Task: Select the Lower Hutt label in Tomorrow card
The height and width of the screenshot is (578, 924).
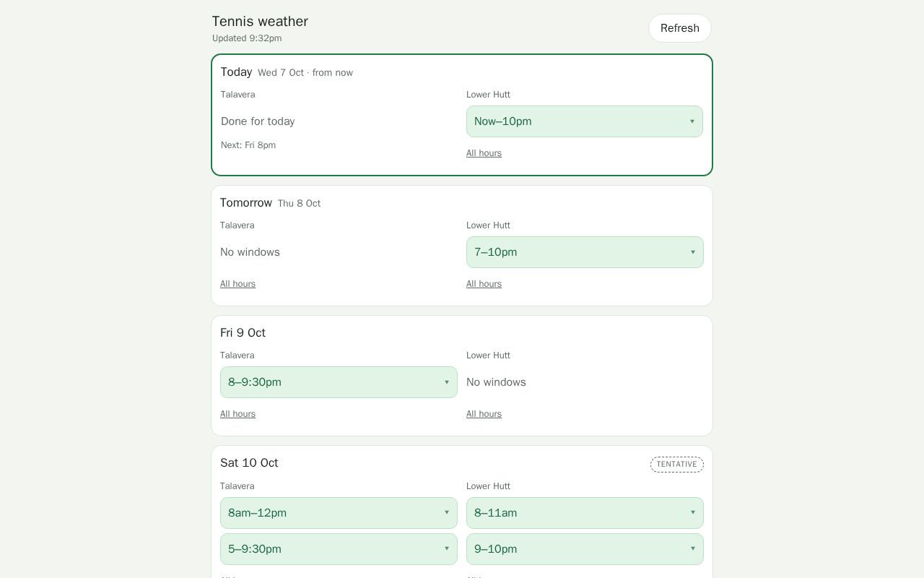Action: pyautogui.click(x=488, y=225)
